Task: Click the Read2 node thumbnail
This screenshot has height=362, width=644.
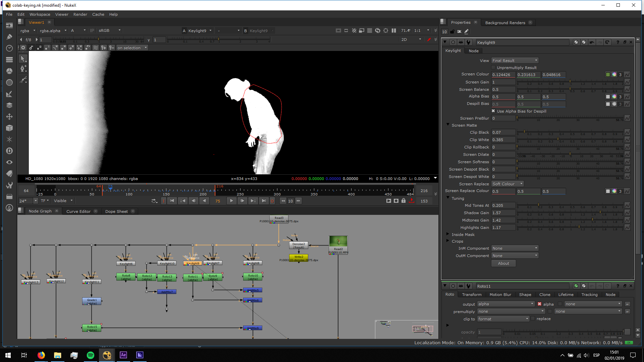Action: tap(338, 241)
